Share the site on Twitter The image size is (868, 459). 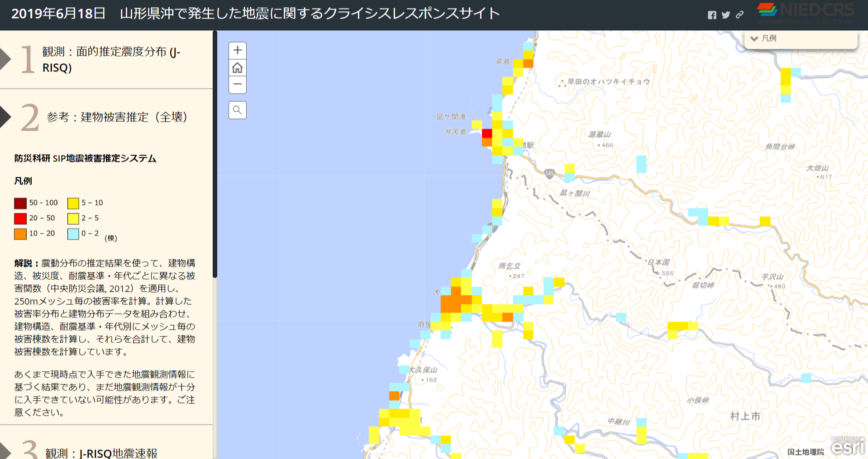[x=726, y=15]
